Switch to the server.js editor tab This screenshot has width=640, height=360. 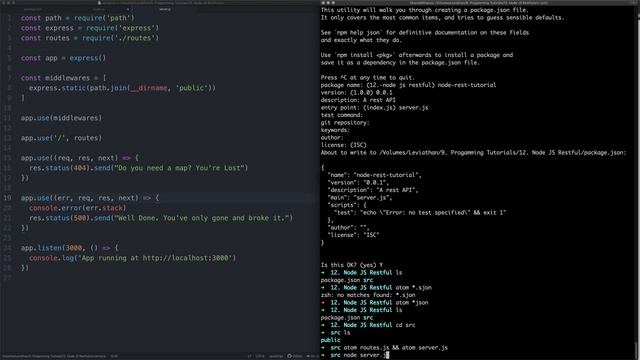click(x=165, y=9)
